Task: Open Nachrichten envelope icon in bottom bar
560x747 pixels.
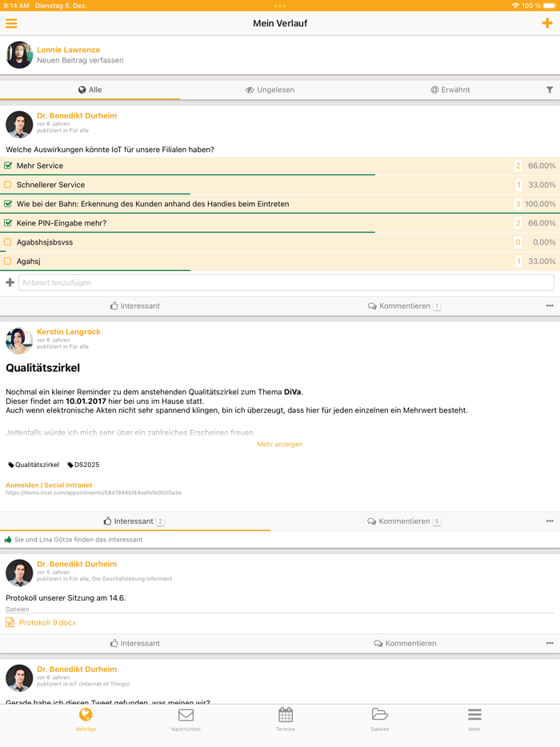Action: [186, 717]
